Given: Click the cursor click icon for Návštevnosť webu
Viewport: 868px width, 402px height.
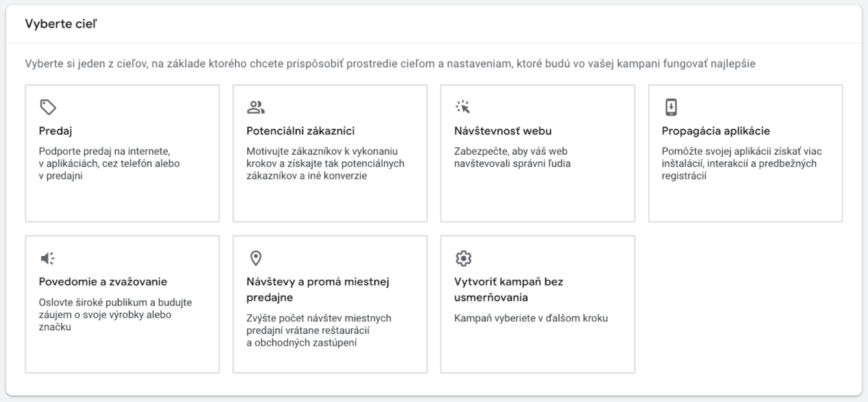Looking at the screenshot, I should [463, 108].
